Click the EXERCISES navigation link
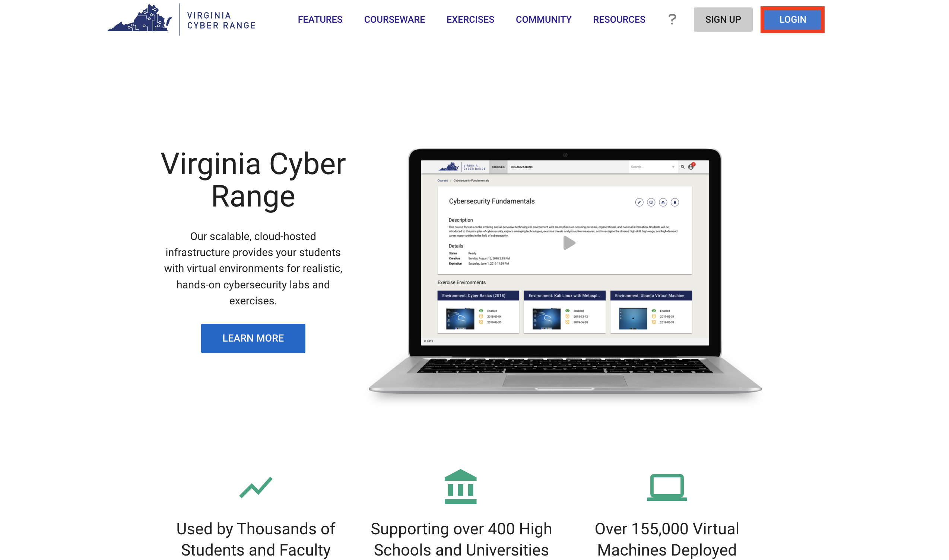Screen dimensions: 949x560 pyautogui.click(x=470, y=19)
